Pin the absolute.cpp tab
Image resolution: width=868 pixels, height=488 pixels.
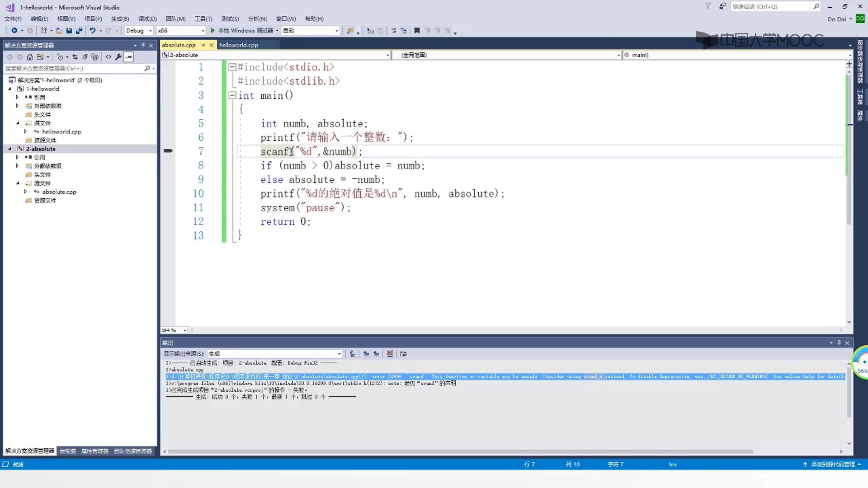click(203, 45)
